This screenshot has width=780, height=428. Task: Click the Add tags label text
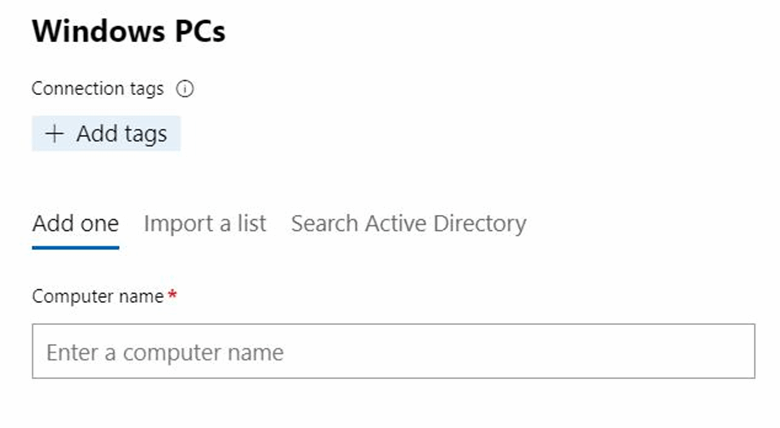[x=121, y=134]
